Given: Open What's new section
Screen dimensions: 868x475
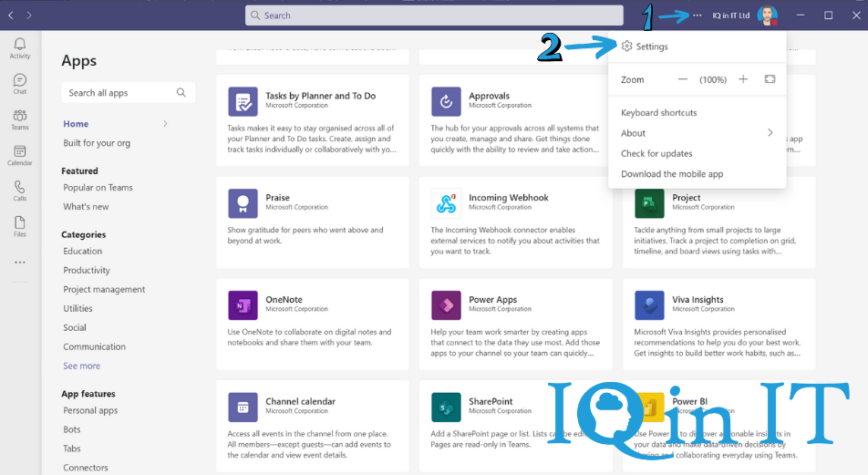Looking at the screenshot, I should coord(86,206).
